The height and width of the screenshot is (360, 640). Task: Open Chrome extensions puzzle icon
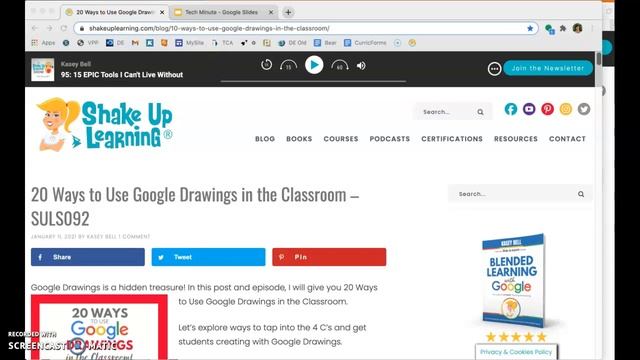point(563,28)
